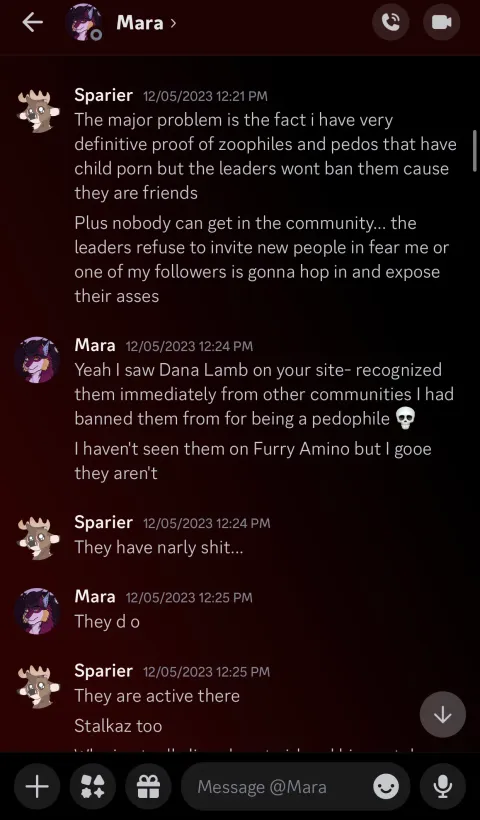Start a video call with Mara

[x=441, y=22]
